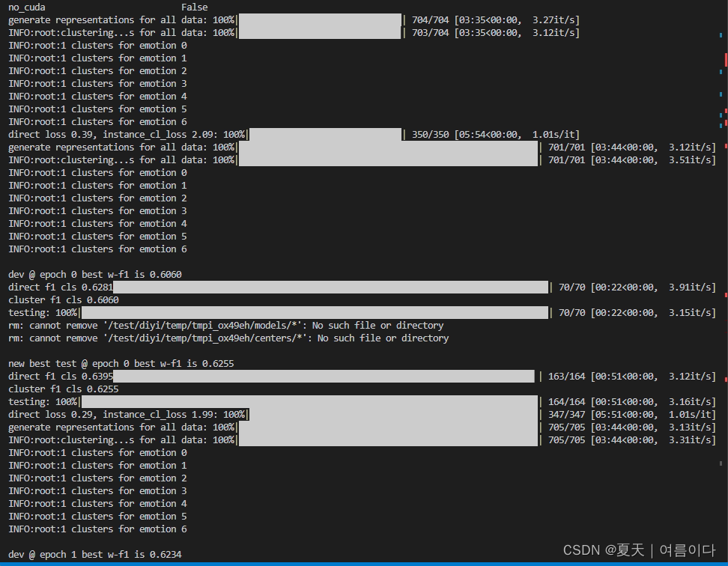728x566 pixels.
Task: Select the "70/70" counter ending in 3.91it/s
Action: click(x=637, y=287)
